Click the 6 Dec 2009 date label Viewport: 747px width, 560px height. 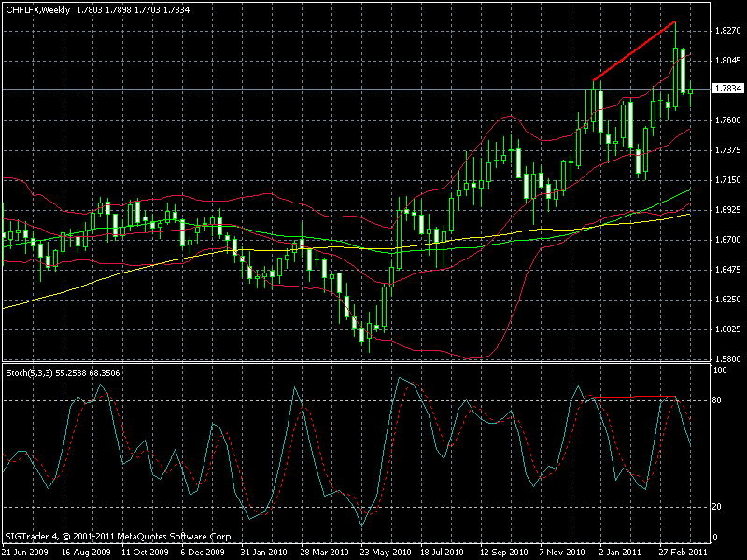[x=203, y=553]
